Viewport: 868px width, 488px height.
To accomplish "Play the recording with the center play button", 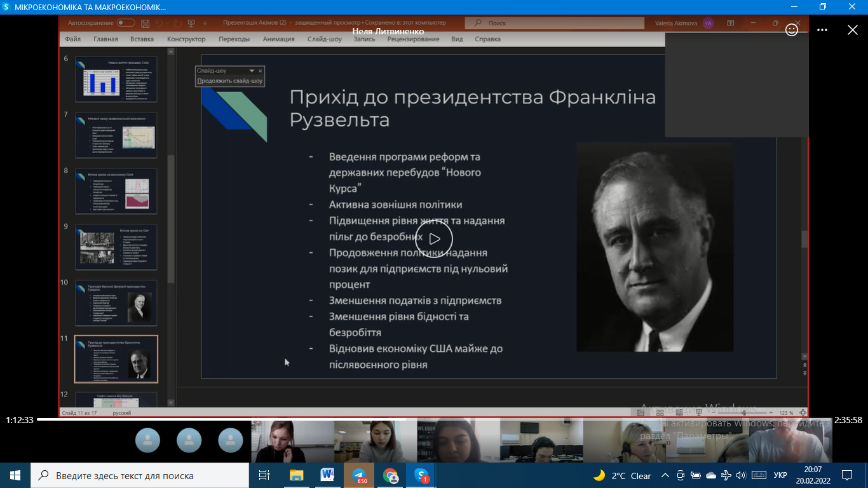I will 434,239.
